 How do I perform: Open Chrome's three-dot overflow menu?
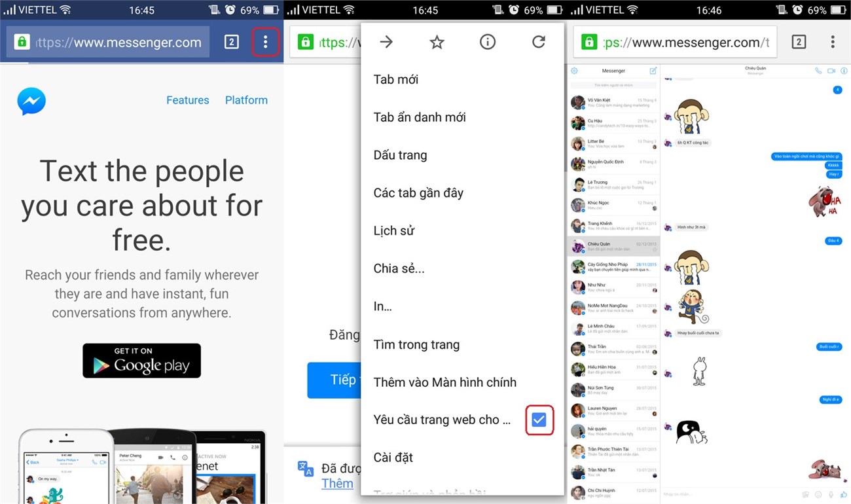pos(265,42)
